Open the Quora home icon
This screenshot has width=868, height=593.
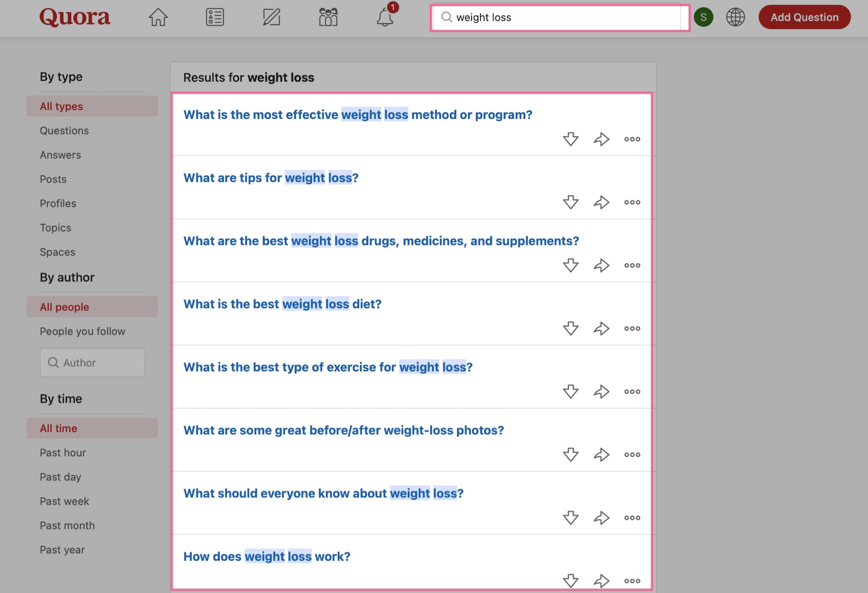coord(158,17)
